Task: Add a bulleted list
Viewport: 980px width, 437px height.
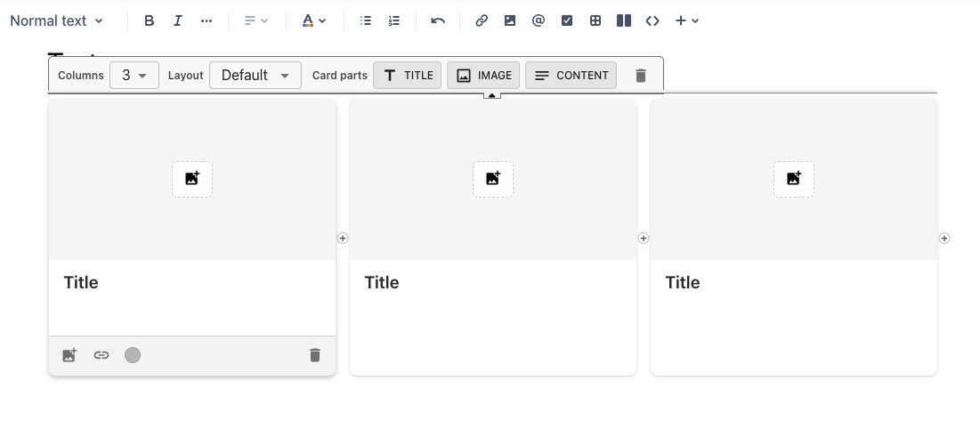Action: (x=366, y=20)
